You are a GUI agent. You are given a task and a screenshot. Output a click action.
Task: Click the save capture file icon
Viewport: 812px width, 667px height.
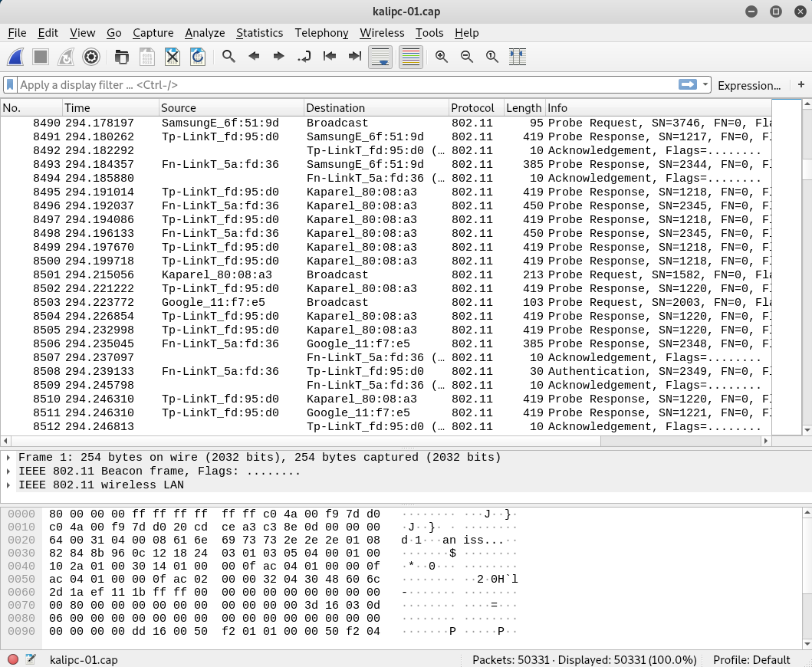(x=147, y=57)
